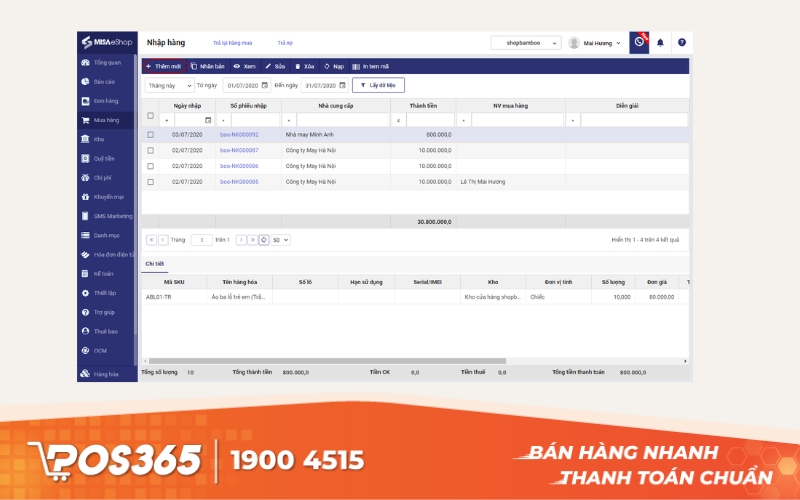
Task: Click the notification bell icon
Action: (660, 43)
